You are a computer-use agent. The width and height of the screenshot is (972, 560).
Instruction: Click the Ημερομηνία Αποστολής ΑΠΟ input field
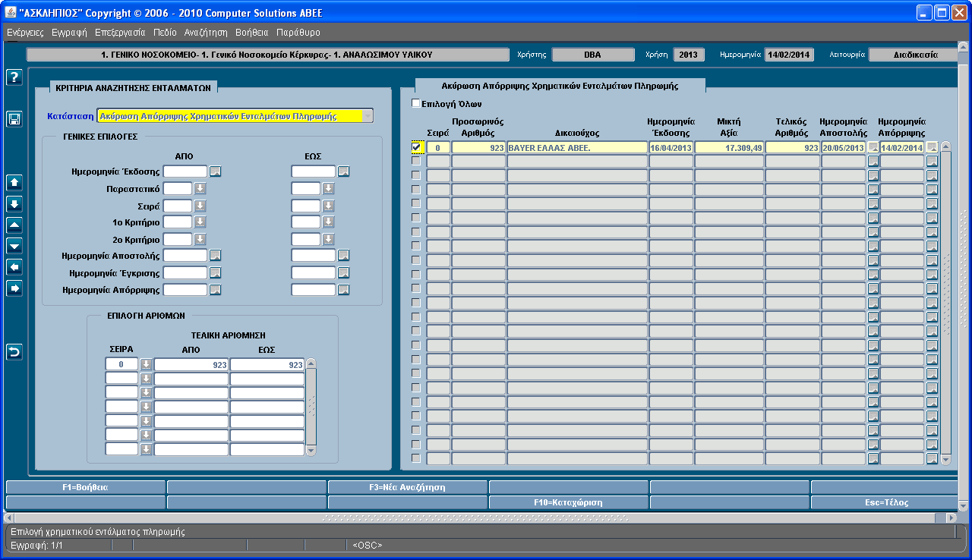185,256
